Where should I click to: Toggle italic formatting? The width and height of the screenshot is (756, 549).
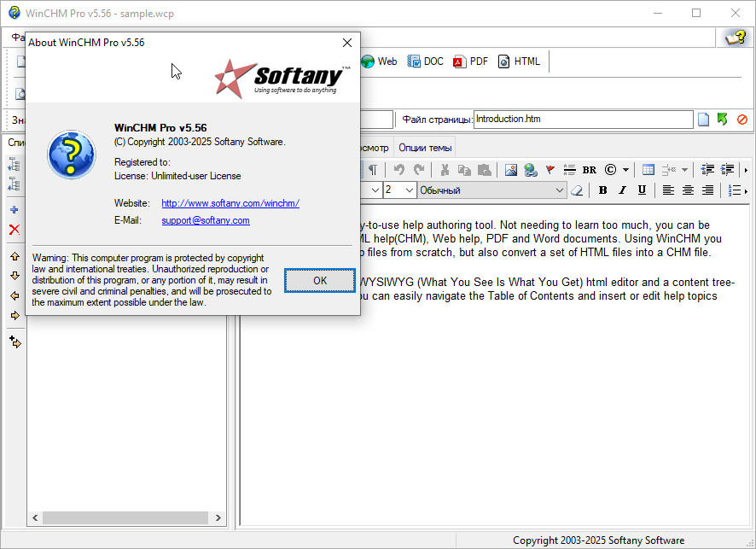click(622, 190)
